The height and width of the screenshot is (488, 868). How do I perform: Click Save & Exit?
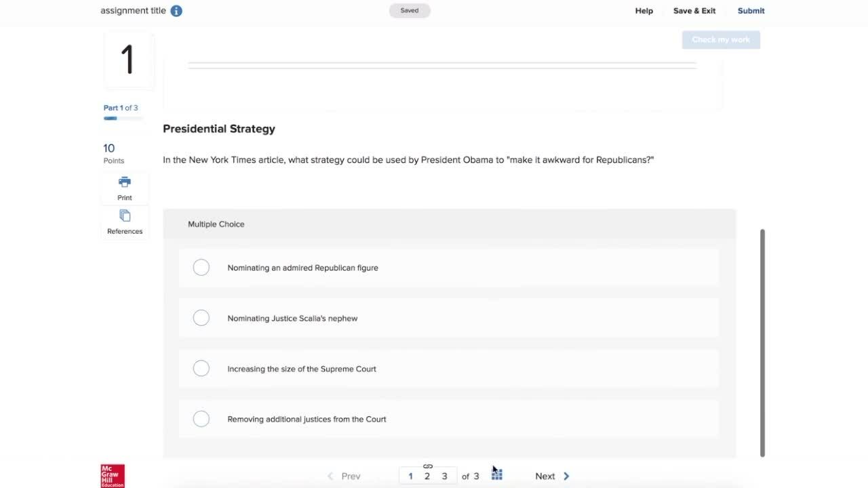pos(694,11)
